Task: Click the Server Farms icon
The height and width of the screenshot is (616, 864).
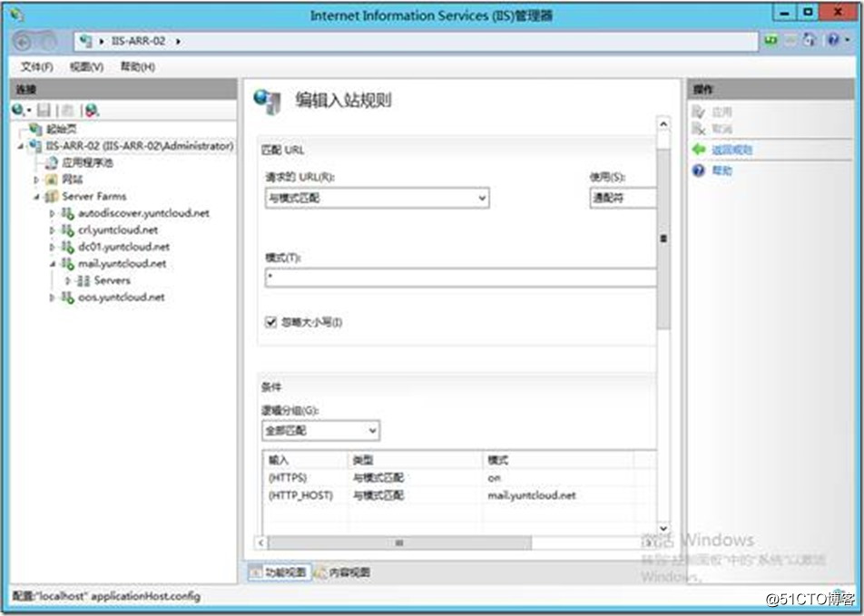Action: tap(52, 196)
